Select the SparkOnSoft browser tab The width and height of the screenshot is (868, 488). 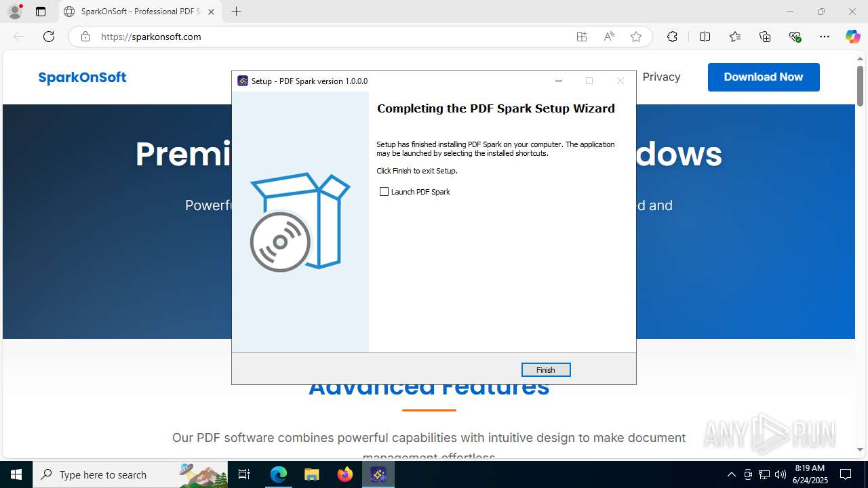coord(140,12)
